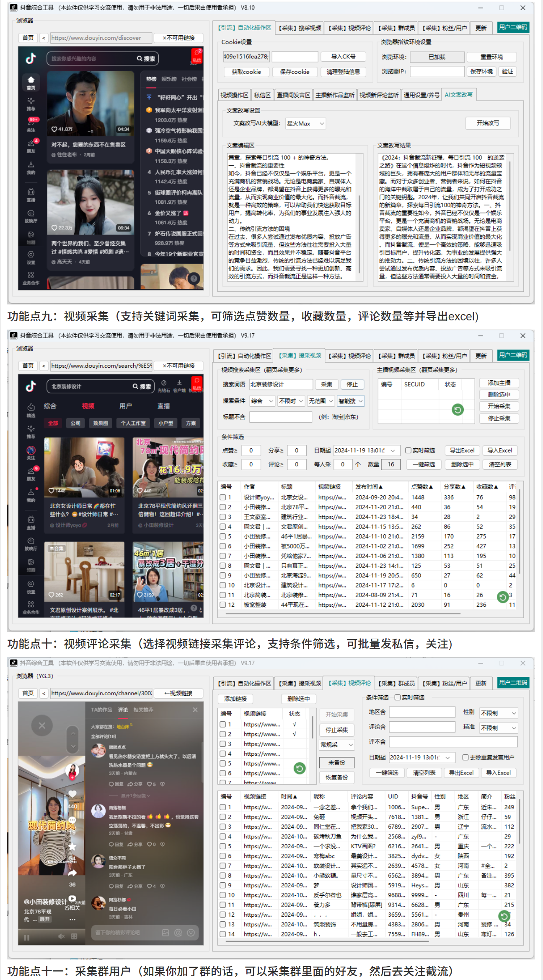
Task: Open 精准 不限制 dropdown
Action: [499, 728]
